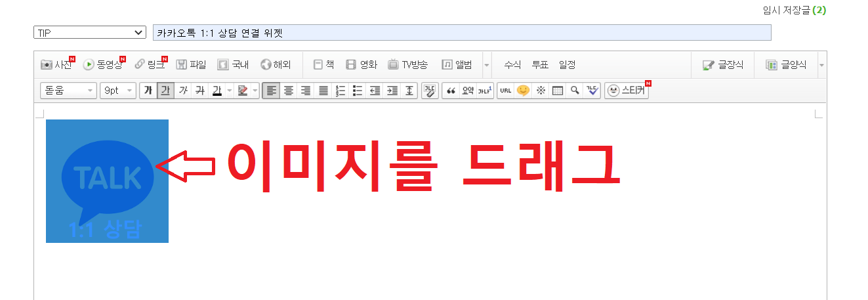Select the TALK 1:1 상담 image

click(x=107, y=181)
